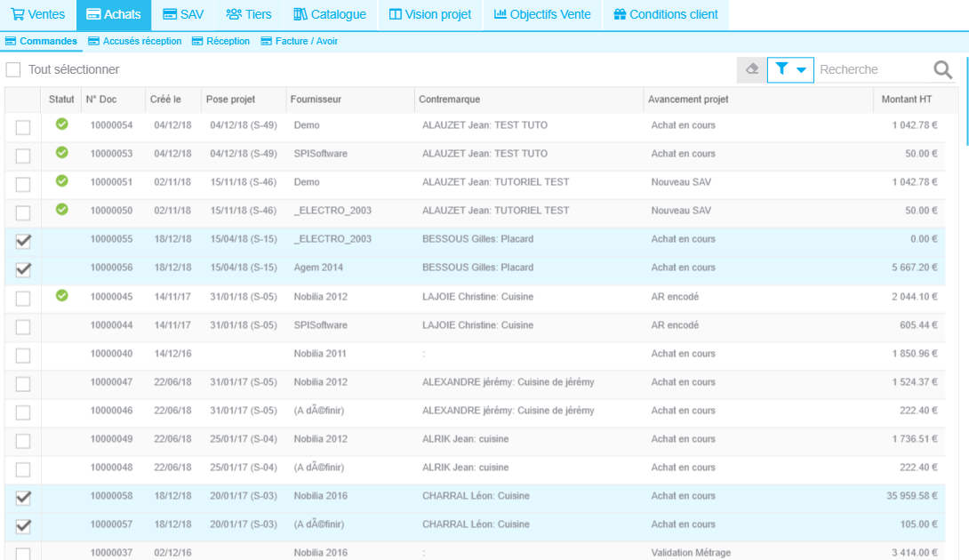Click 'Validation Métrage' status cell

click(691, 553)
